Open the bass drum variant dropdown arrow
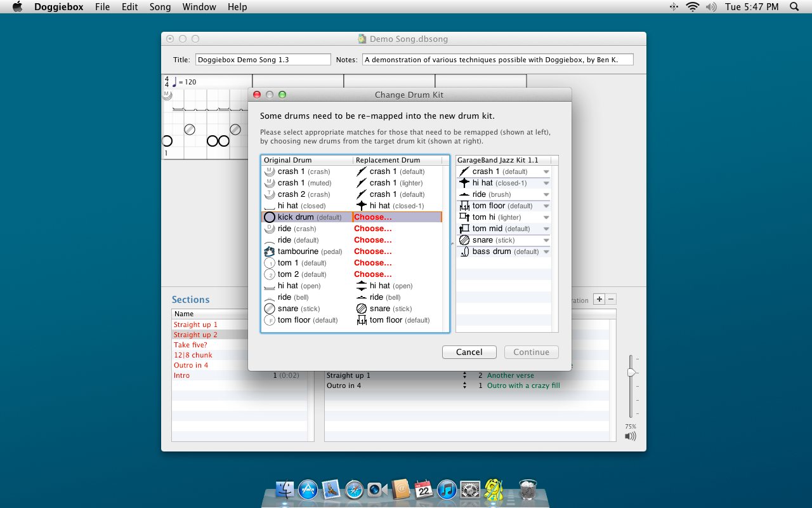812x508 pixels. tap(546, 252)
